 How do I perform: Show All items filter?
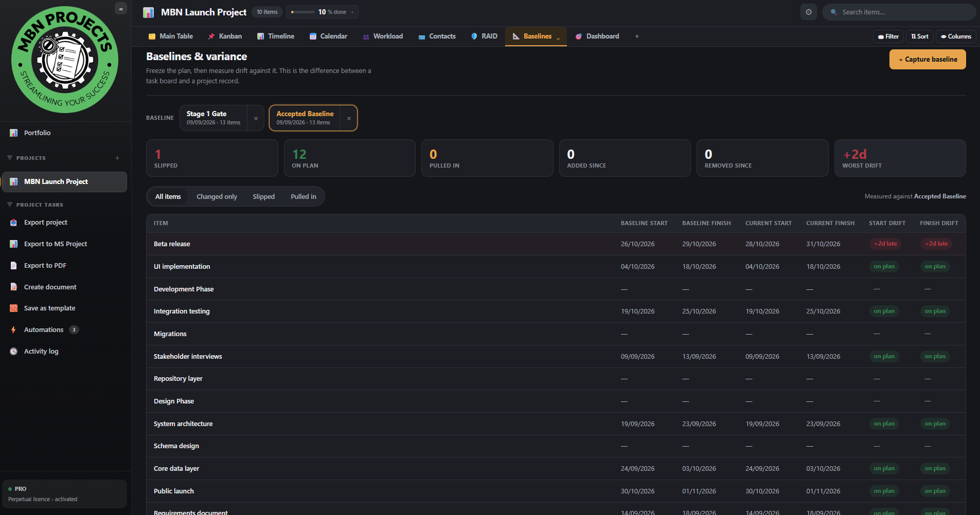[168, 197]
